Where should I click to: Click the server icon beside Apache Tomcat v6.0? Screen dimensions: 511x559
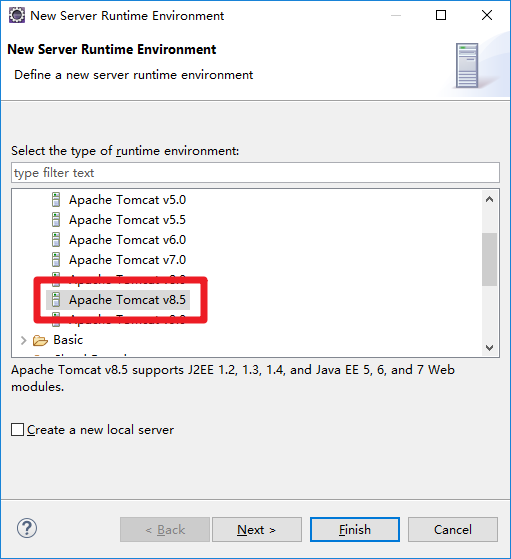click(56, 240)
